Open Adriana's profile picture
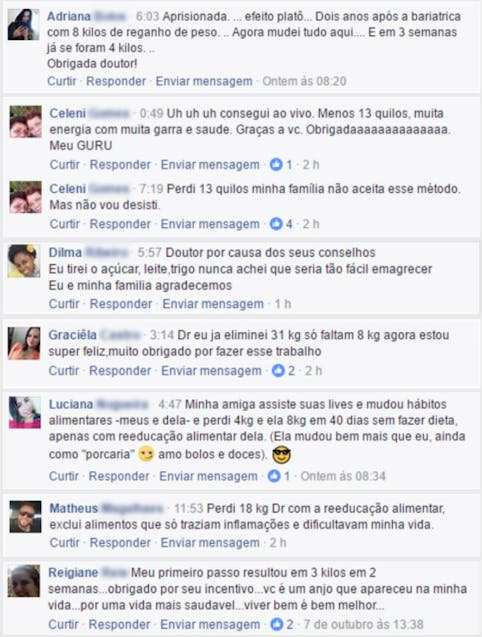Screen dimensions: 482x637 click(x=24, y=24)
